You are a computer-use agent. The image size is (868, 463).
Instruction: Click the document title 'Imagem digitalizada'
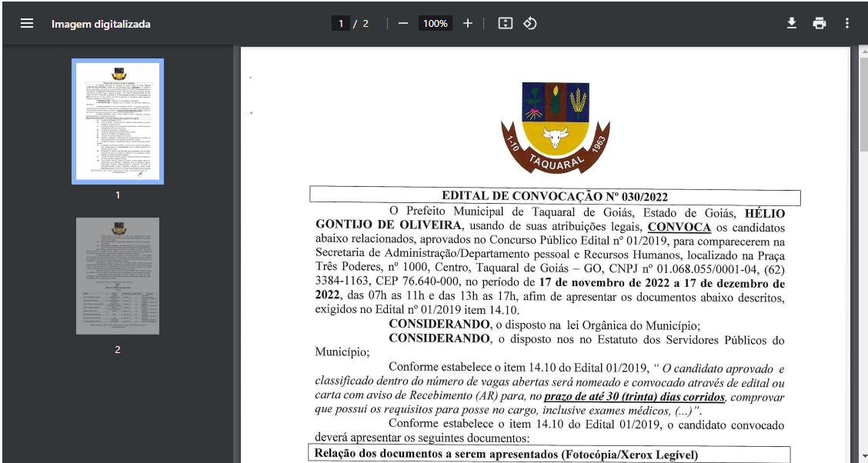(101, 24)
